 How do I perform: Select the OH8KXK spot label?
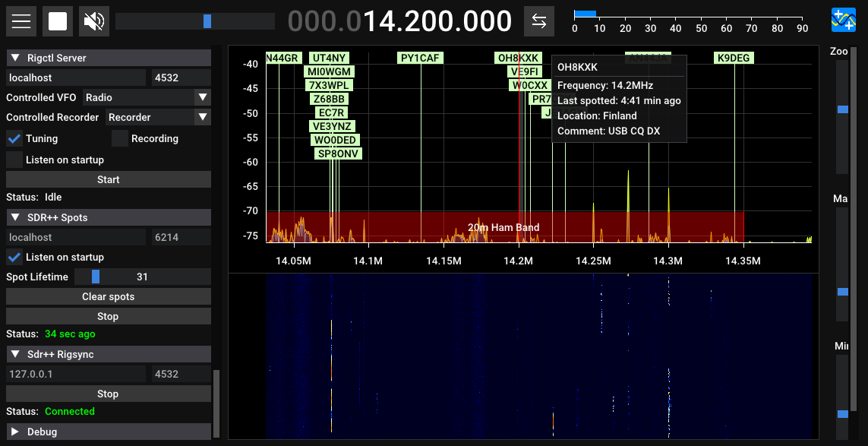518,59
